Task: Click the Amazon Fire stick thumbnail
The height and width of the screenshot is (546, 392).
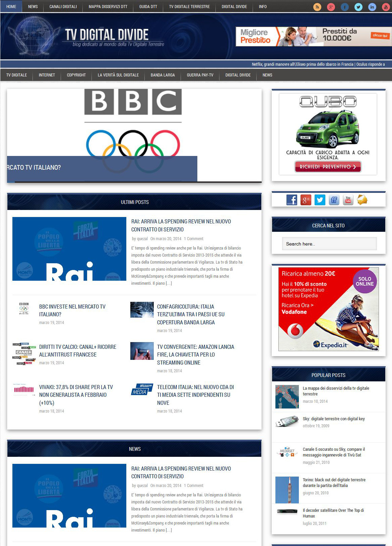Action: (x=142, y=351)
